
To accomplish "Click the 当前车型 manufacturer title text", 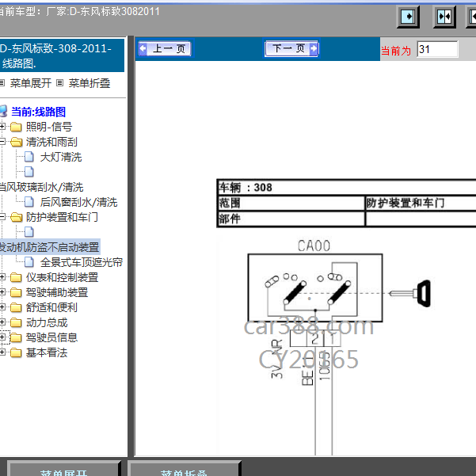I will coord(79,12).
